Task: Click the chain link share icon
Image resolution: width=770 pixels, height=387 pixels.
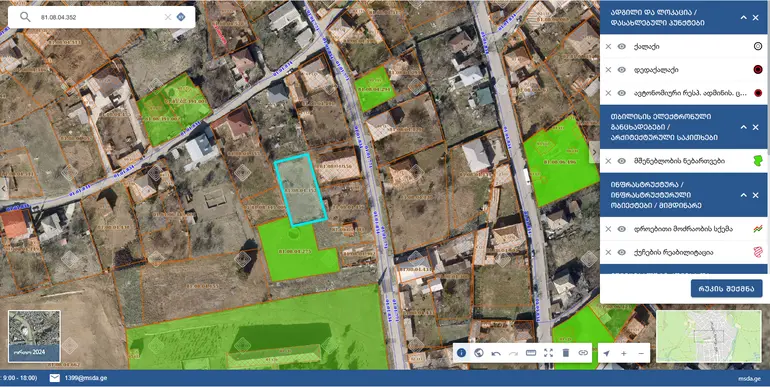Action: [x=583, y=353]
